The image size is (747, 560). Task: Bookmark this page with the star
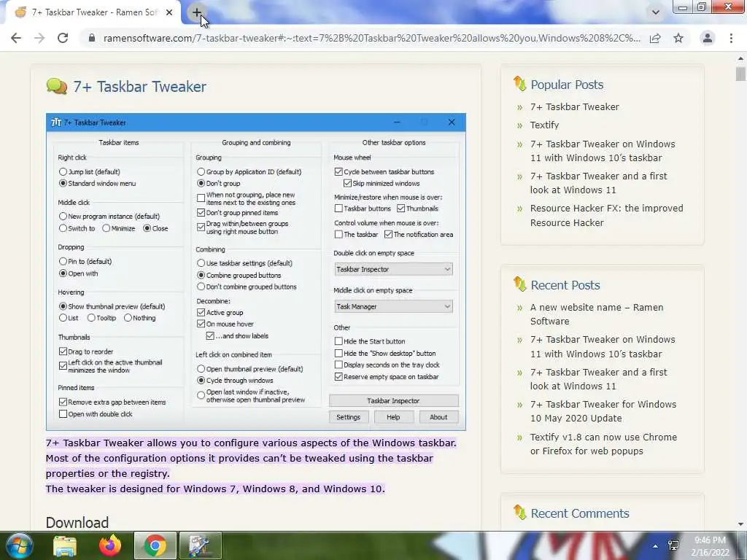(678, 38)
